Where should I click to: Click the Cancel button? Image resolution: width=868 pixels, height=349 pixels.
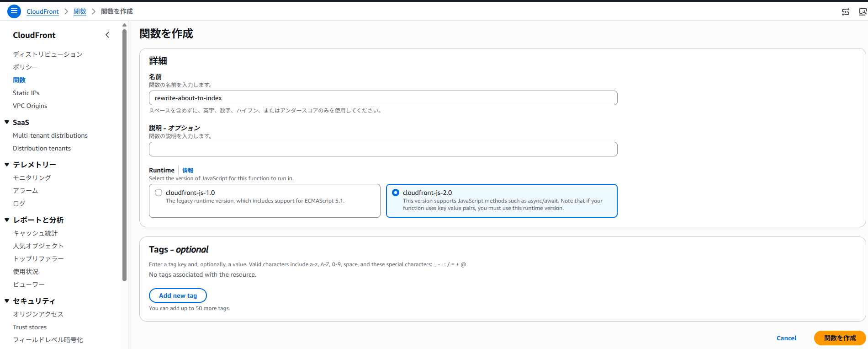point(786,338)
